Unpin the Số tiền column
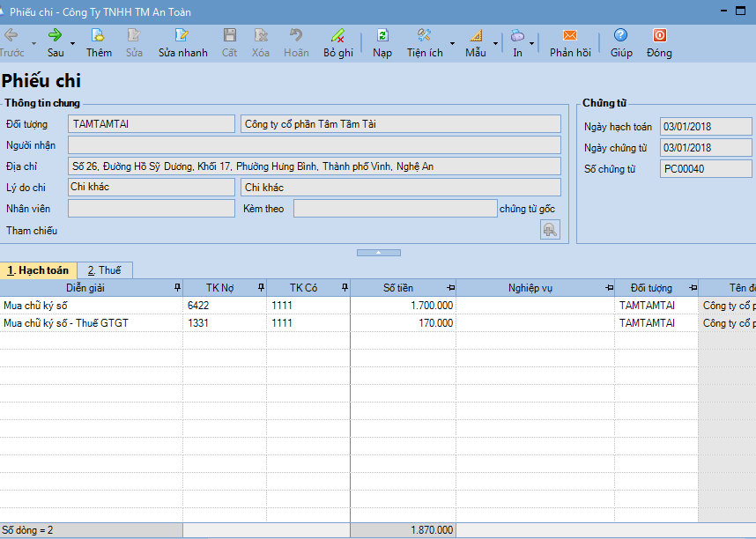The width and height of the screenshot is (756, 539). tap(451, 288)
